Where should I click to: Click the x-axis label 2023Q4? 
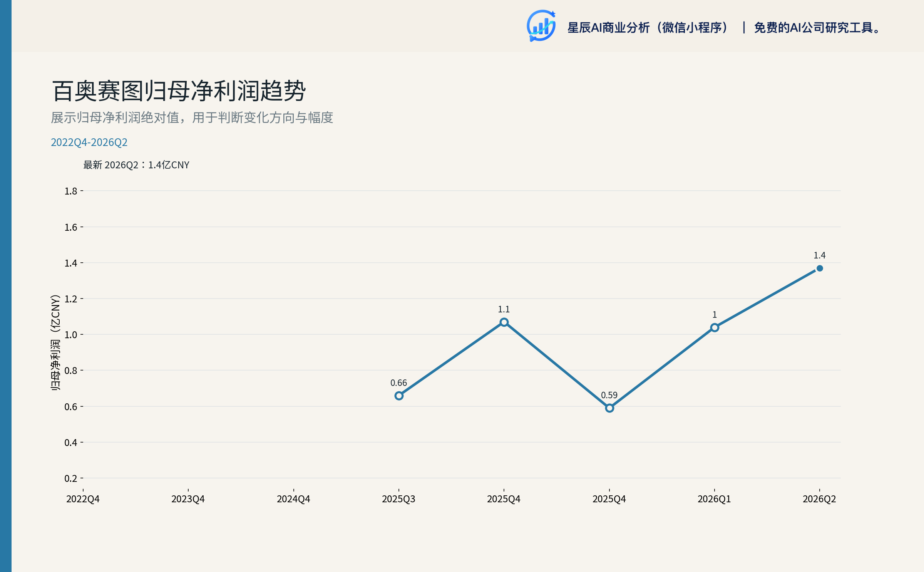(x=188, y=499)
